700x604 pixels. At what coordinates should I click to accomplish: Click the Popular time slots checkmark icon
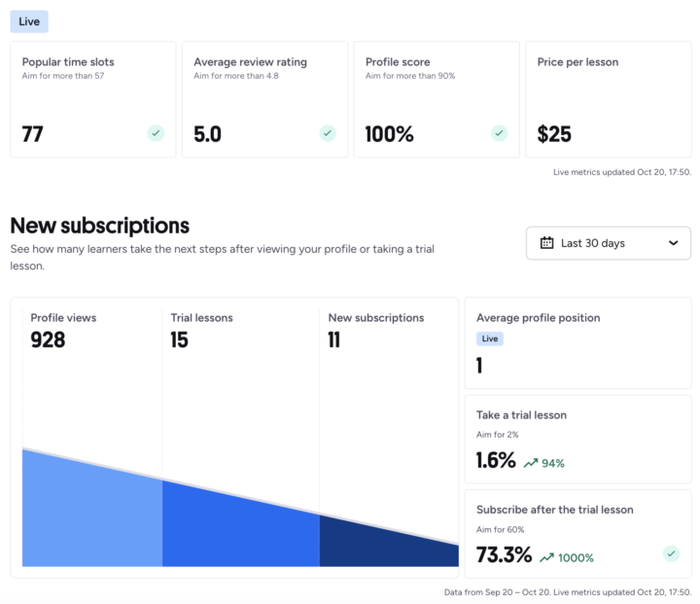tap(156, 133)
